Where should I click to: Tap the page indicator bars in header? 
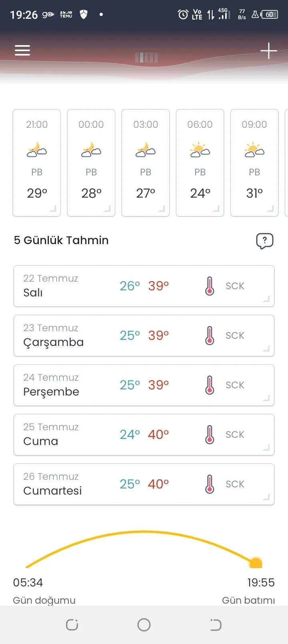pos(146,58)
